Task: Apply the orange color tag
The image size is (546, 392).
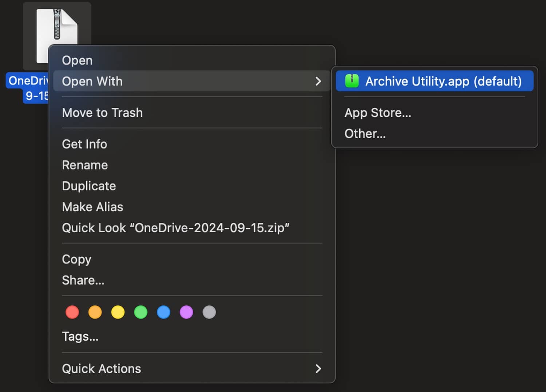Action: pyautogui.click(x=95, y=312)
